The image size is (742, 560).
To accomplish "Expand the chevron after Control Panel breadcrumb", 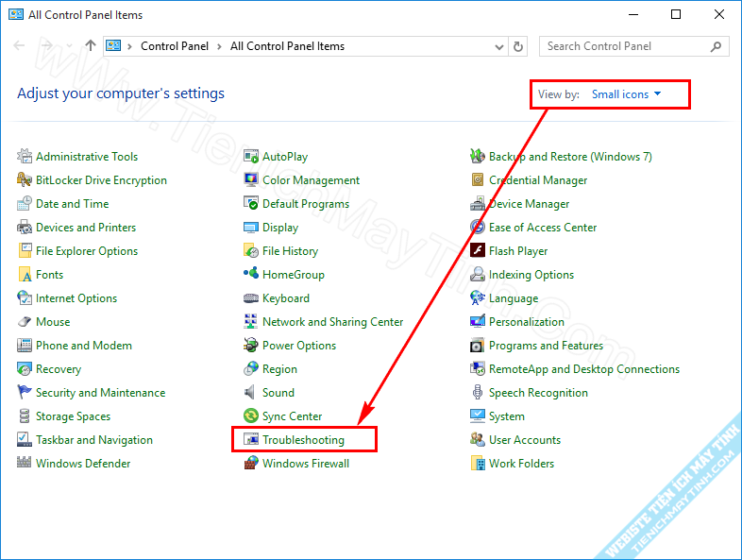I will (219, 46).
